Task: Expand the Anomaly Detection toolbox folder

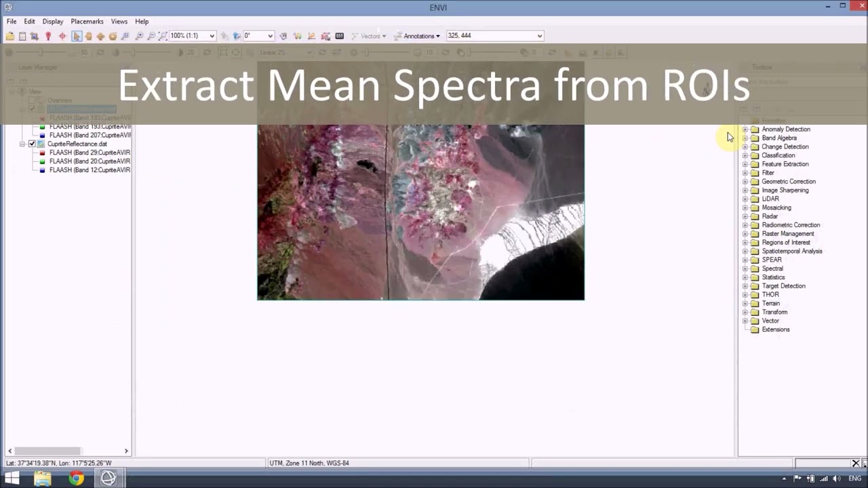Action: tap(745, 129)
